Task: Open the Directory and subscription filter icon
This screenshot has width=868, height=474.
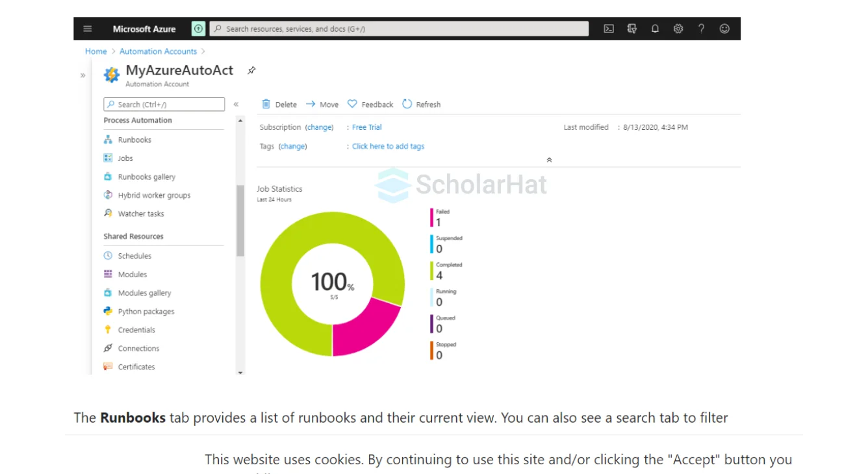Action: 632,29
